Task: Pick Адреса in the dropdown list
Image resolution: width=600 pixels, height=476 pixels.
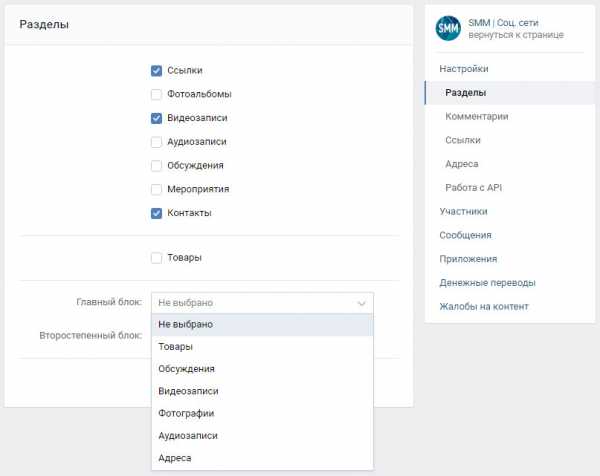Action: (x=262, y=458)
